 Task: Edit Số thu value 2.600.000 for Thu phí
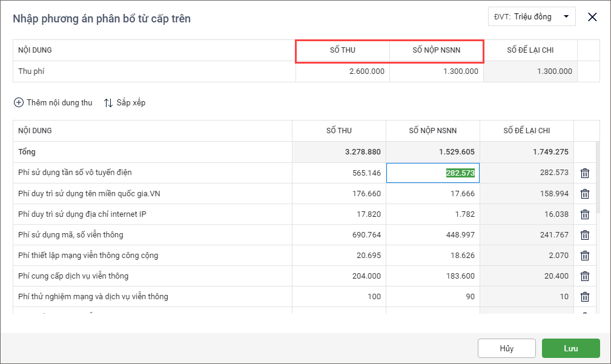(x=343, y=71)
